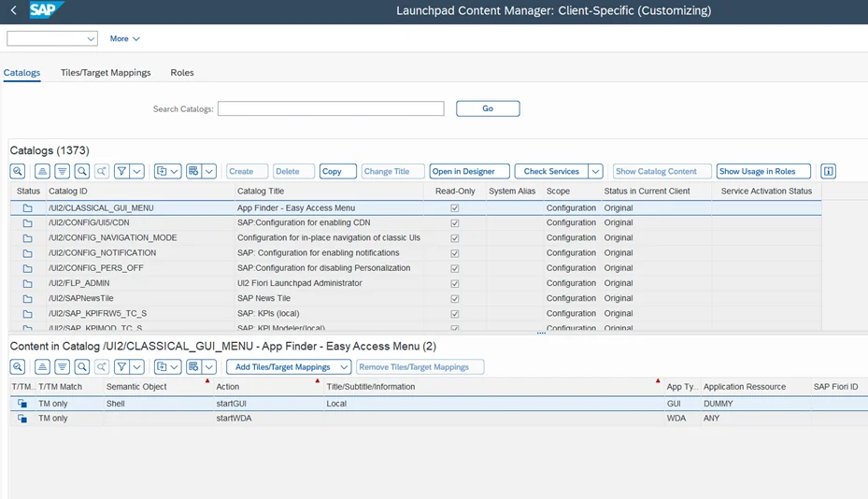
Task: Sort ascending in the Content toolbar
Action: 43,366
